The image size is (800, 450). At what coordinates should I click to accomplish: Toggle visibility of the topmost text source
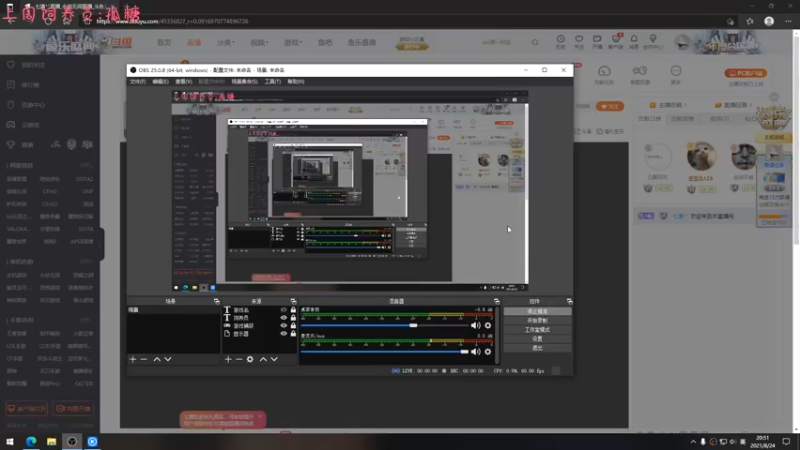(x=284, y=310)
